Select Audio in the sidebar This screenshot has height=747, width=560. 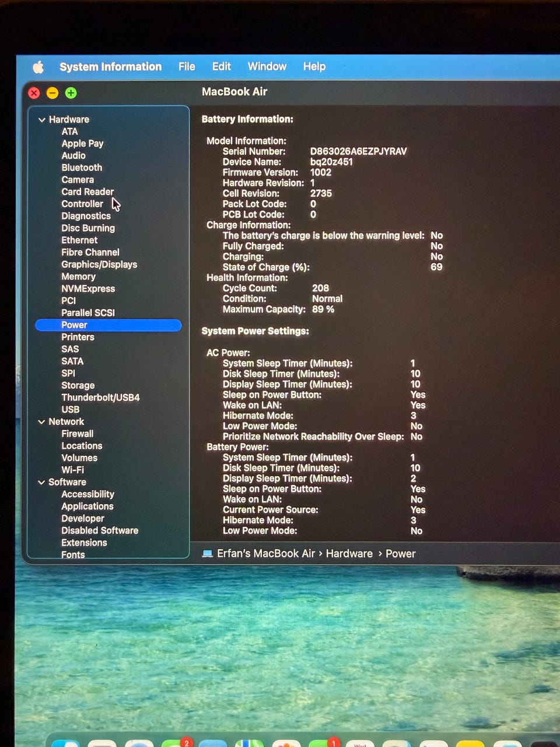73,156
